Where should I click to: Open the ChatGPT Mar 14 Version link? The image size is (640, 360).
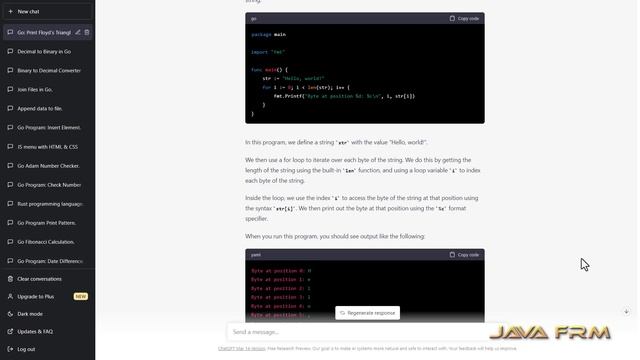pyautogui.click(x=242, y=349)
